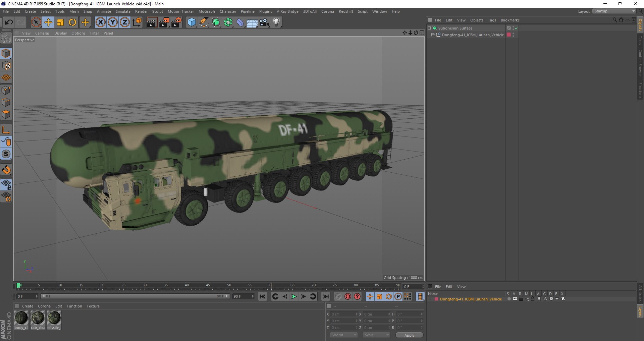Open the Content Browser side tab
The height and width of the screenshot is (341, 644).
click(640, 63)
